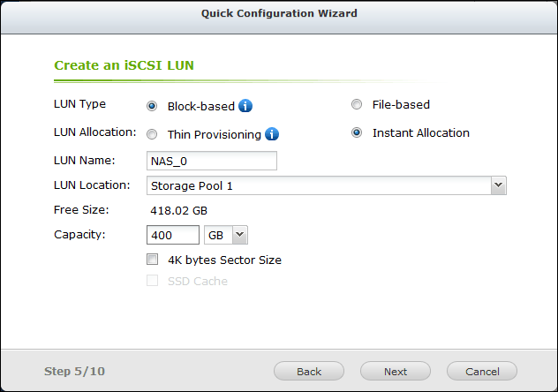Select the Block-based LUN type radio
Screen dimensions: 558x392
pyautogui.click(x=152, y=106)
